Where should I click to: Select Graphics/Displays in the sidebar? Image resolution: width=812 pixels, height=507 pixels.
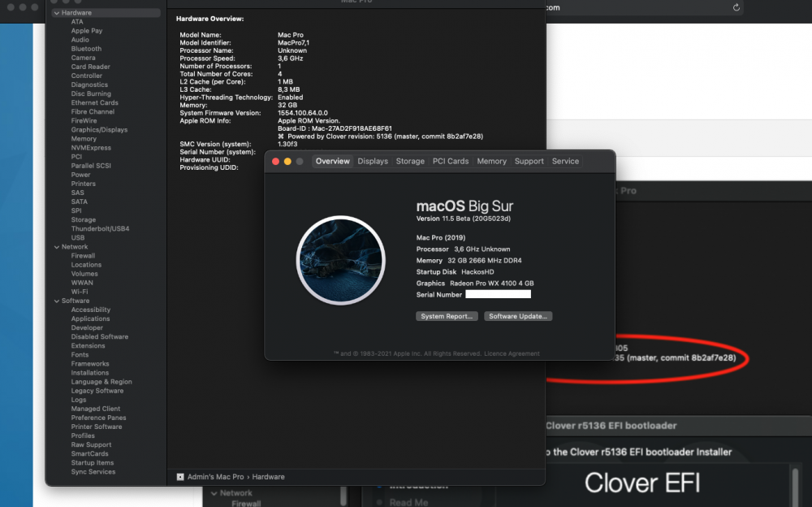(99, 130)
